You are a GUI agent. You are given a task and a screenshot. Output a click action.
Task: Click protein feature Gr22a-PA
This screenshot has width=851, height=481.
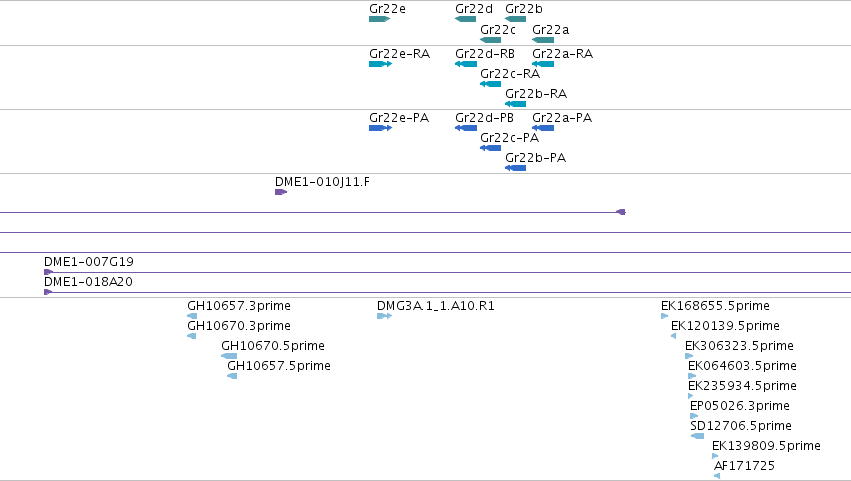click(543, 128)
